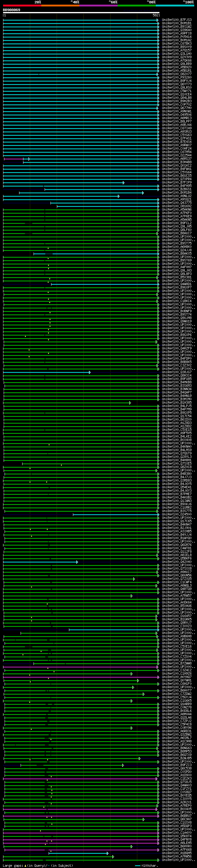Viewport: 197px width, 868px height.
Task: Click the UniRef100_Q9LRR9 label
Action: tap(177, 64)
